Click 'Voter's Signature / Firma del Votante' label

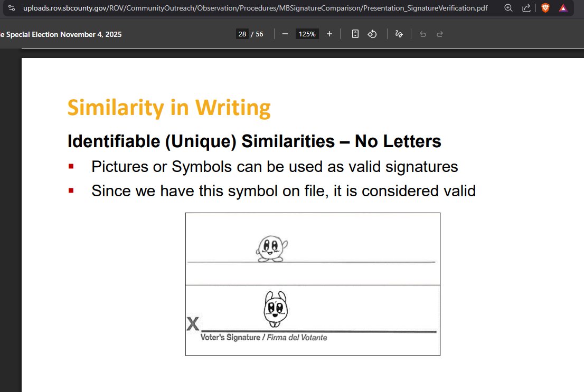(263, 338)
